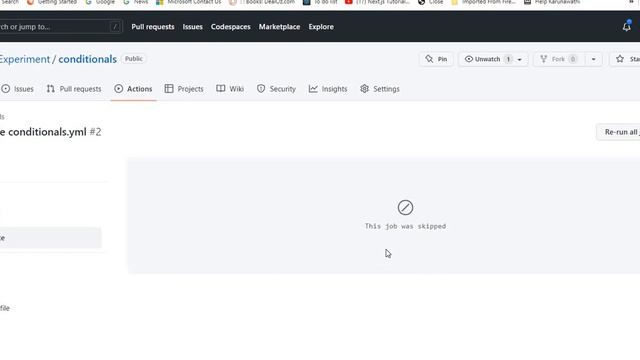
Task: Click the Fork count badge showing 0
Action: (573, 59)
